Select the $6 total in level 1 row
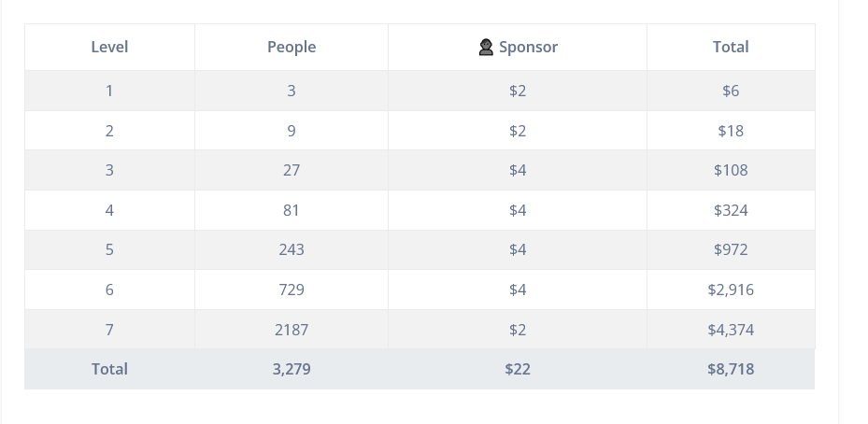The width and height of the screenshot is (868, 424). 731,91
